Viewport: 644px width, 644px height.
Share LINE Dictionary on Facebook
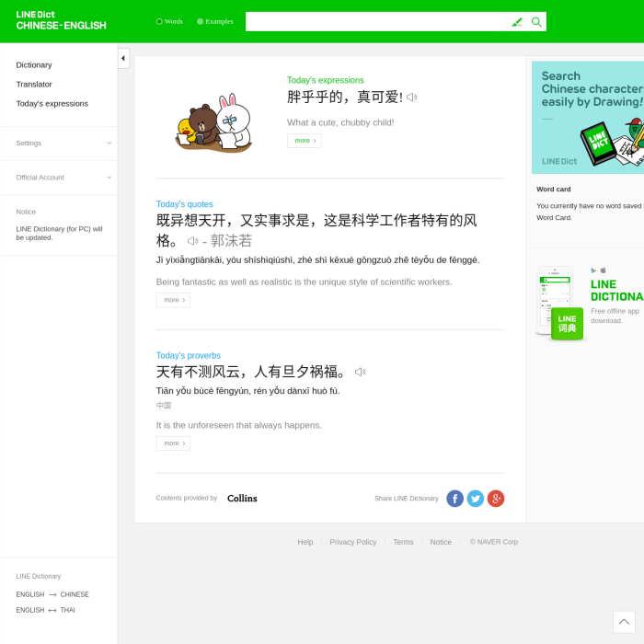point(454,499)
